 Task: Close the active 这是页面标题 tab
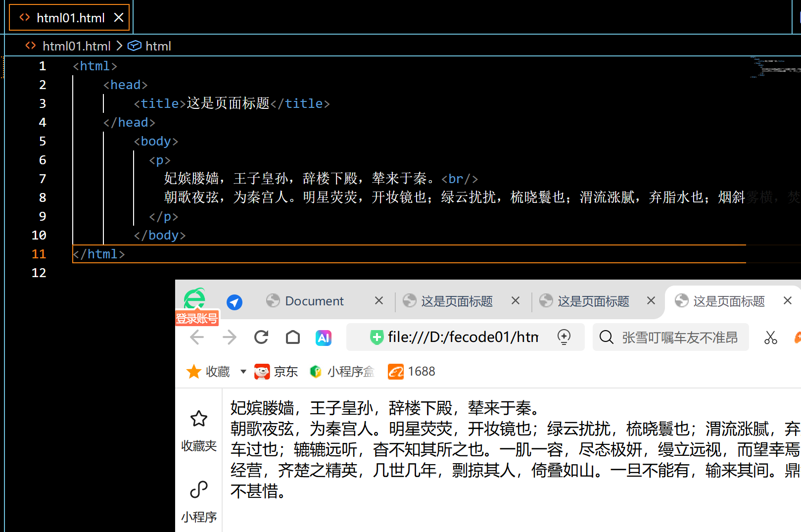(788, 300)
